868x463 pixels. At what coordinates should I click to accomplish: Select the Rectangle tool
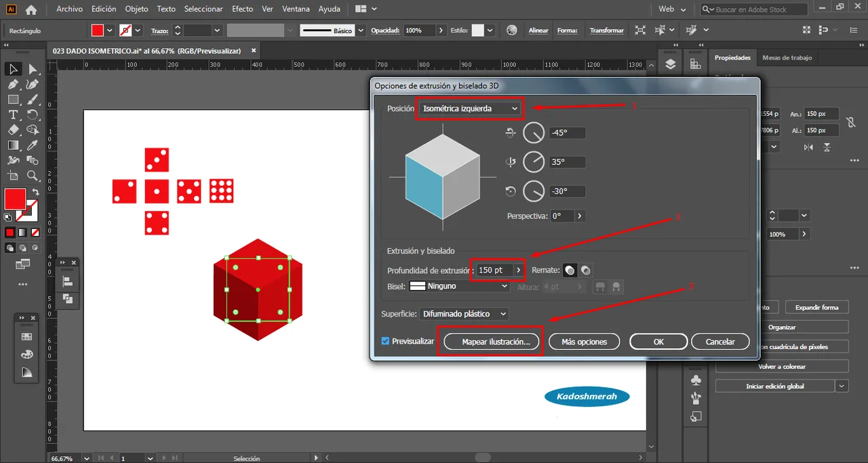[13, 100]
